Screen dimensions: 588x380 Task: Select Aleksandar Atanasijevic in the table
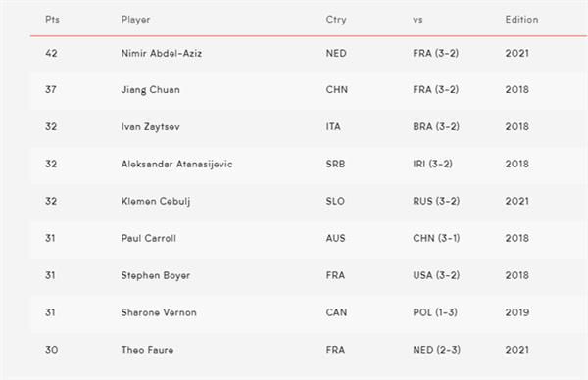coord(176,165)
